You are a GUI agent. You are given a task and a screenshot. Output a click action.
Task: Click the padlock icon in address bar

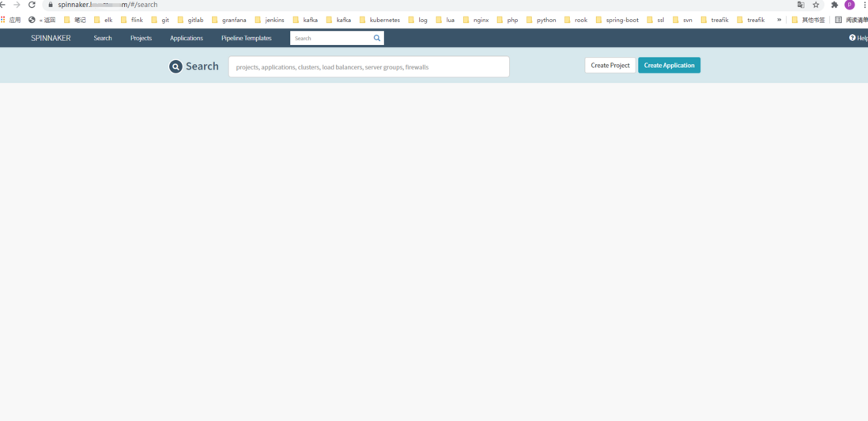pyautogui.click(x=51, y=5)
